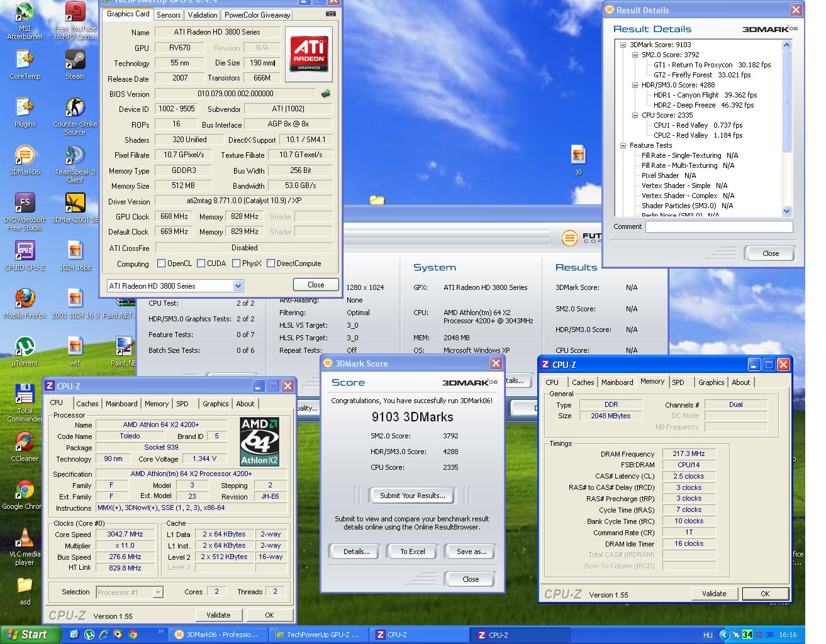
Task: Click the Details button in 3DMark Score
Action: [x=356, y=552]
